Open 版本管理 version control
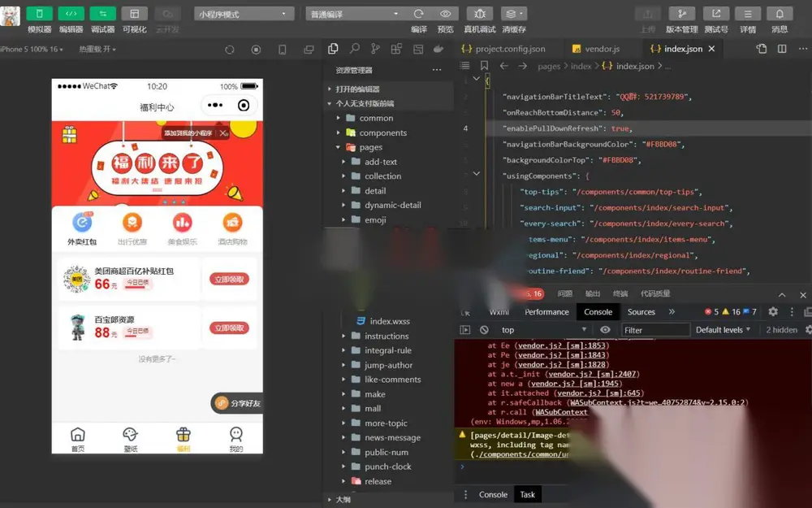 click(682, 14)
